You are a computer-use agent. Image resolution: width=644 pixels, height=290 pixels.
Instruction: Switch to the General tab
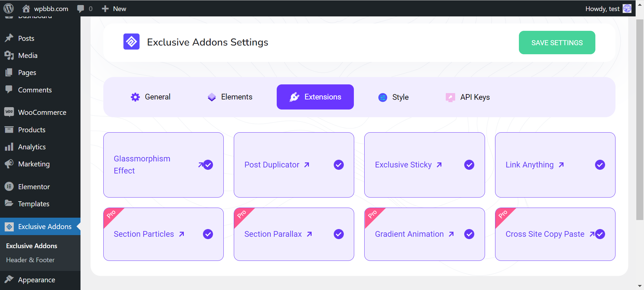(x=150, y=97)
